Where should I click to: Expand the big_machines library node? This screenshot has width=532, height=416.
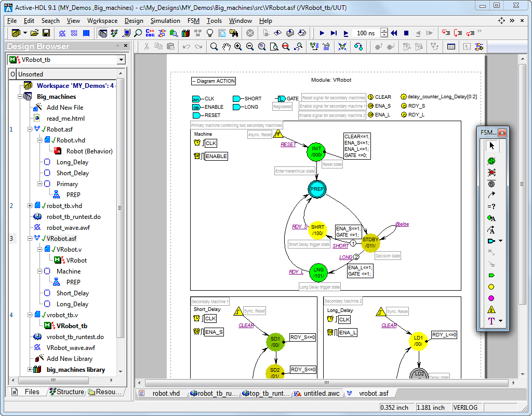30,370
